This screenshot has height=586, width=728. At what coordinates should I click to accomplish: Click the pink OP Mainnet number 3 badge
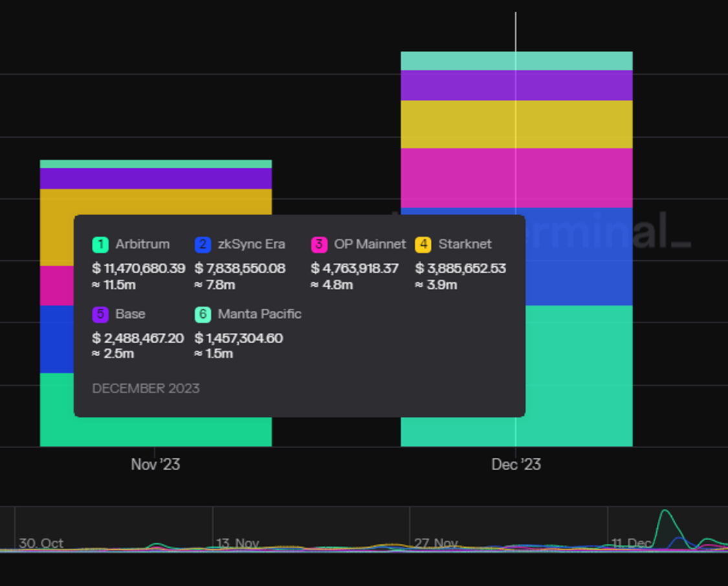coord(319,245)
